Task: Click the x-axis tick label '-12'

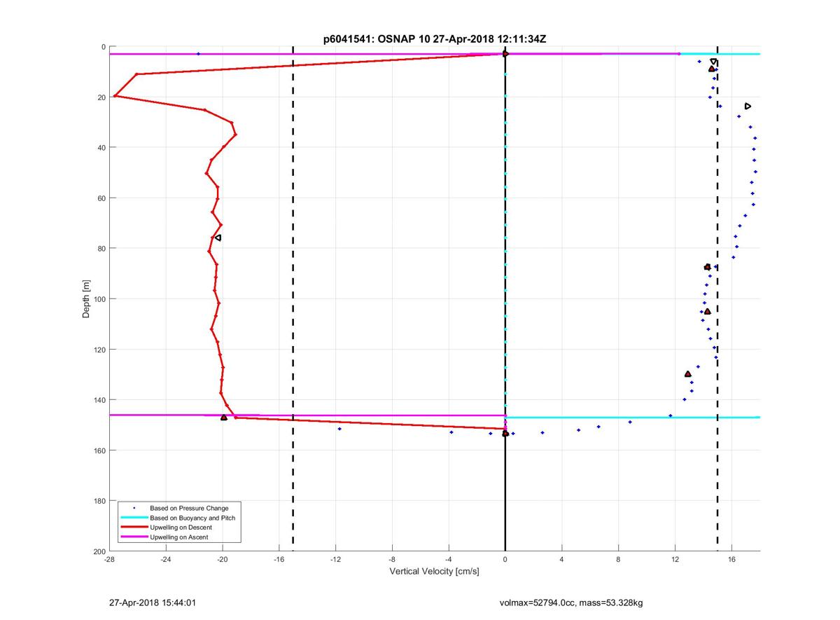Action: click(335, 560)
